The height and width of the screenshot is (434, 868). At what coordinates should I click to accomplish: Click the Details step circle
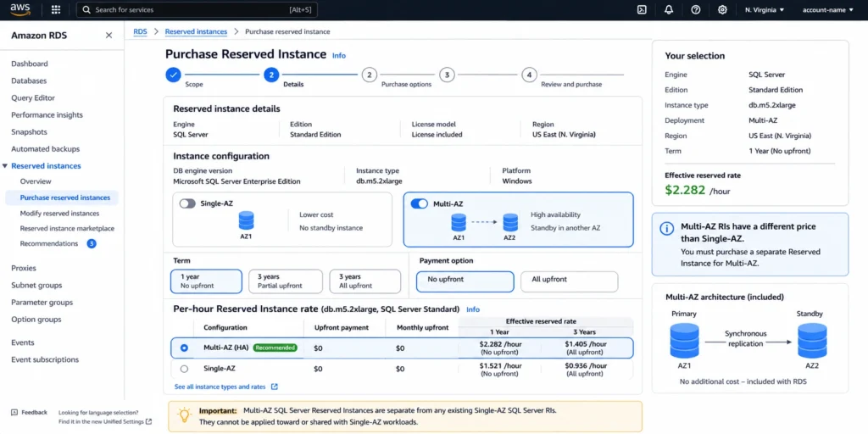tap(271, 75)
